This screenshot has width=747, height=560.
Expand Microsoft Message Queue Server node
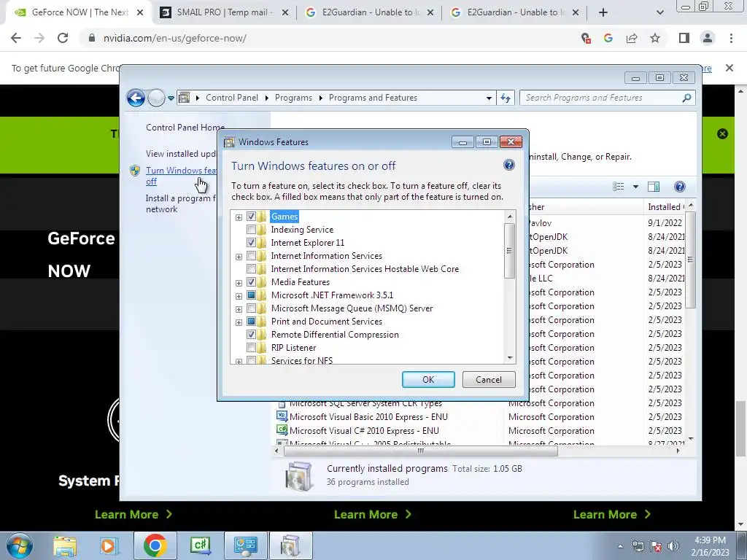click(239, 309)
